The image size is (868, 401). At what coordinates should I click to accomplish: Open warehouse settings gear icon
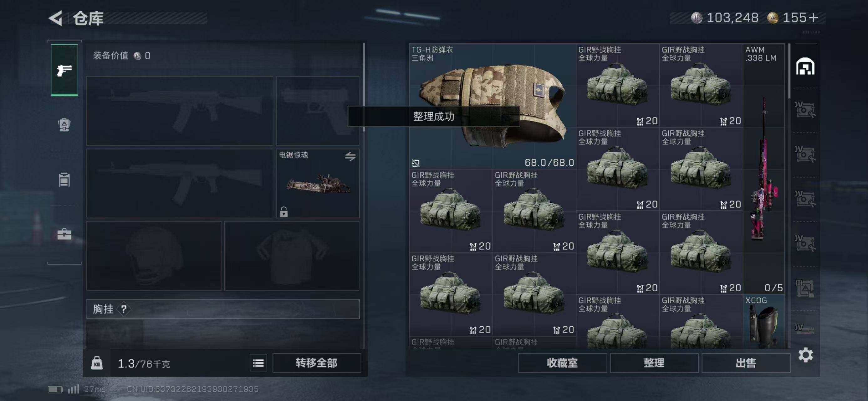(x=805, y=355)
